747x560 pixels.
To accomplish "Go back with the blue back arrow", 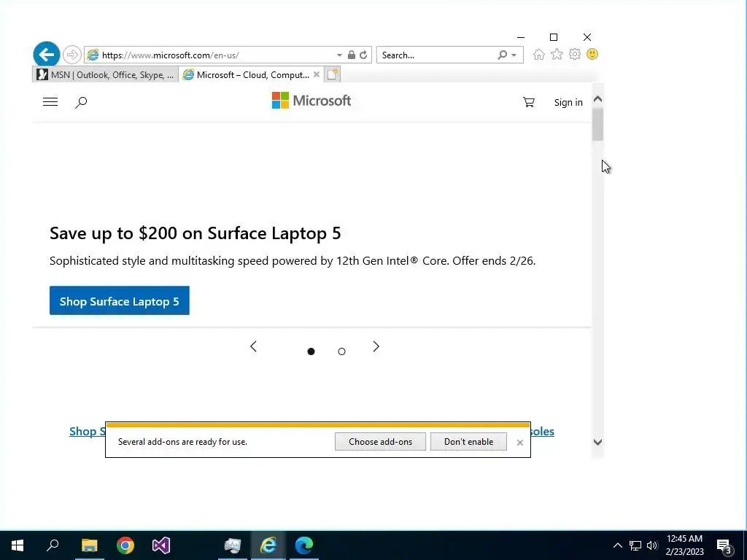I will click(x=46, y=55).
